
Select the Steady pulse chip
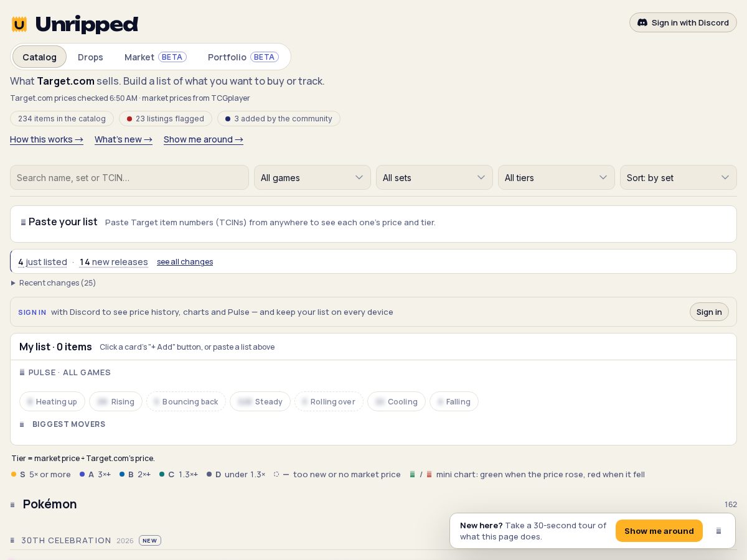(x=260, y=401)
